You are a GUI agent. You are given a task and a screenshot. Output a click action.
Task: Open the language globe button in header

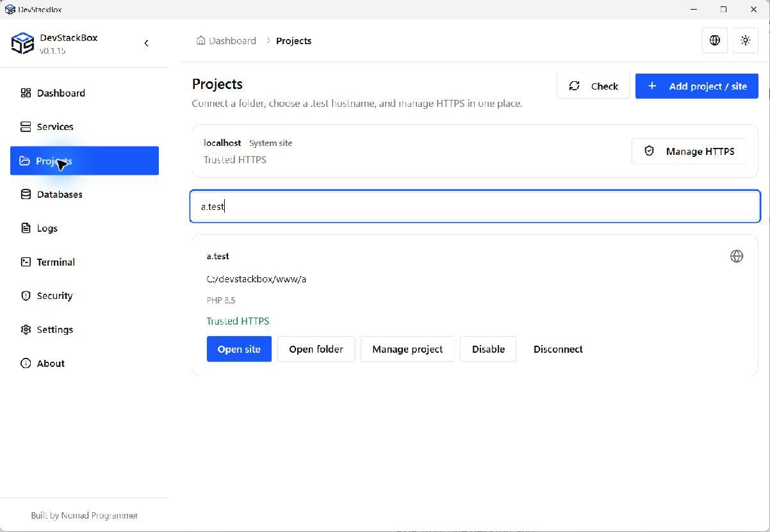[x=715, y=40]
